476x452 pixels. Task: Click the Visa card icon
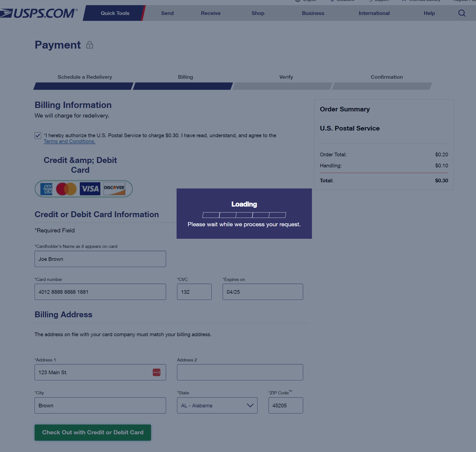click(x=90, y=188)
